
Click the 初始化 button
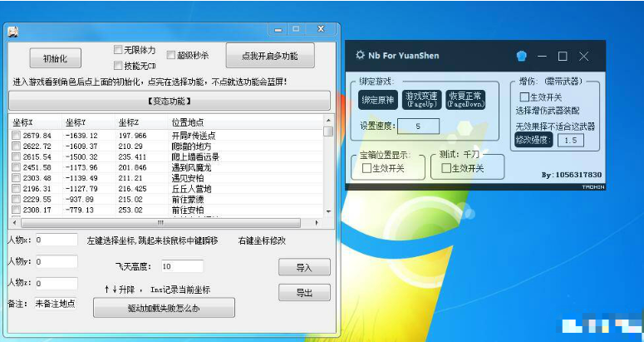pyautogui.click(x=55, y=58)
